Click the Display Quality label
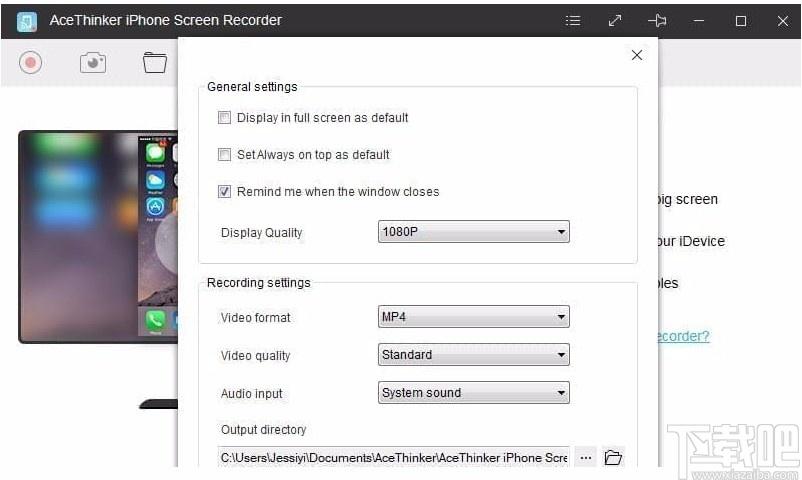 (x=261, y=233)
